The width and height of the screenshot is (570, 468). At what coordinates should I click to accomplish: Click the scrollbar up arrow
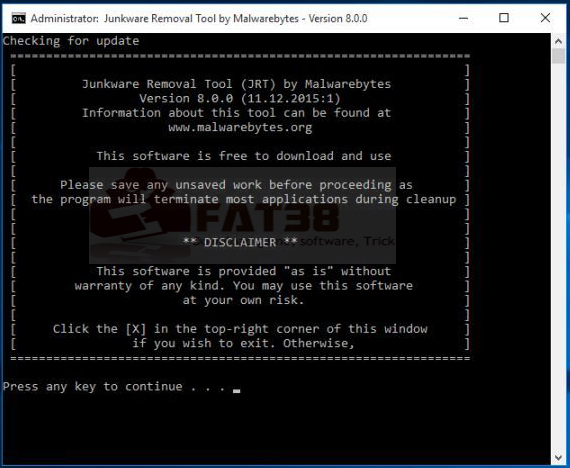coord(558,41)
